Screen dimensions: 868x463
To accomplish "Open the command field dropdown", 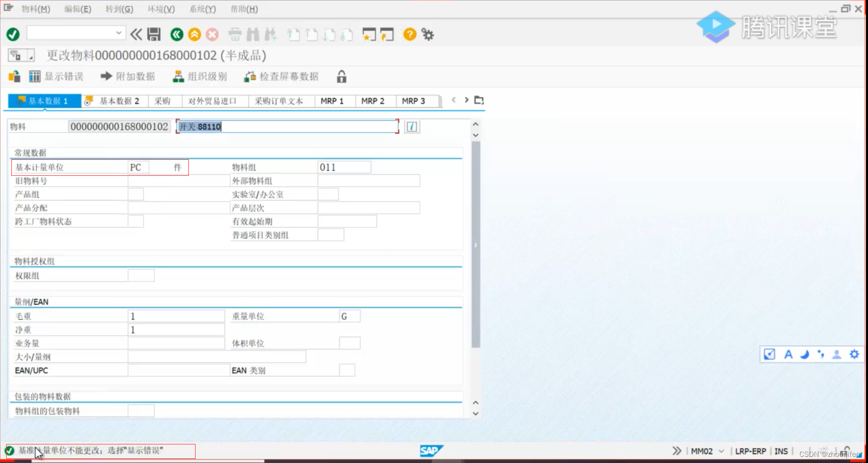I will (x=119, y=33).
